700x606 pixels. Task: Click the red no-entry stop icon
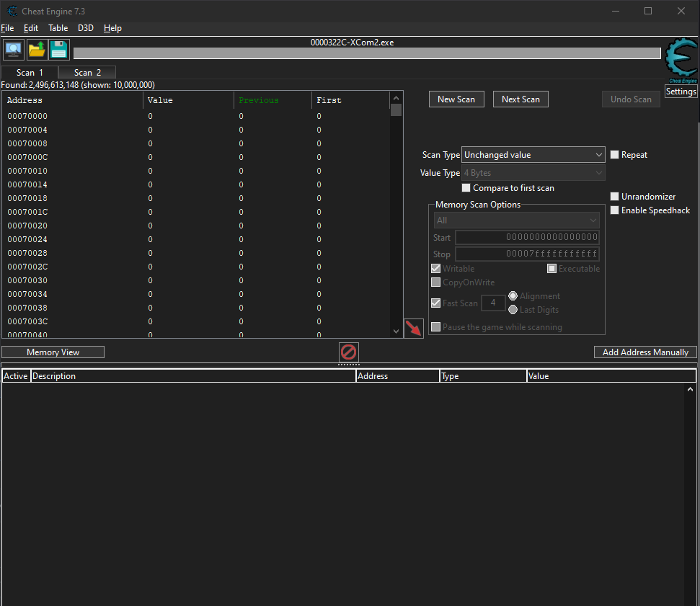348,352
